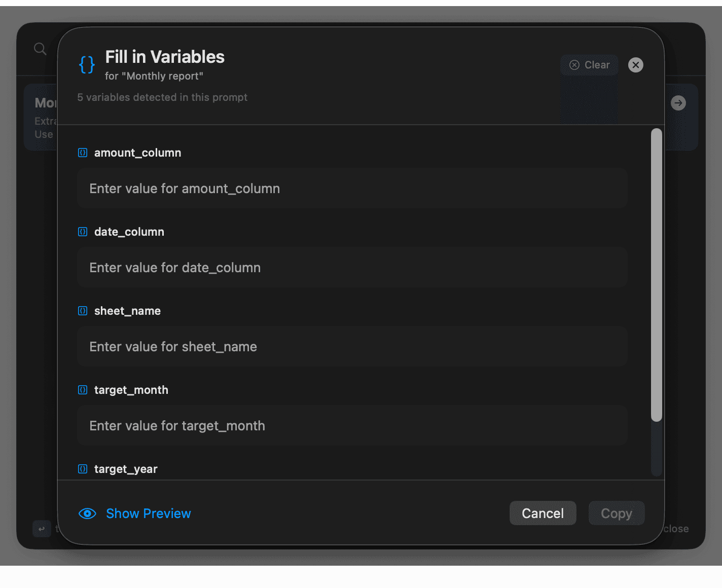The image size is (722, 588).
Task: Click the sheet_name variable icon
Action: coord(83,311)
